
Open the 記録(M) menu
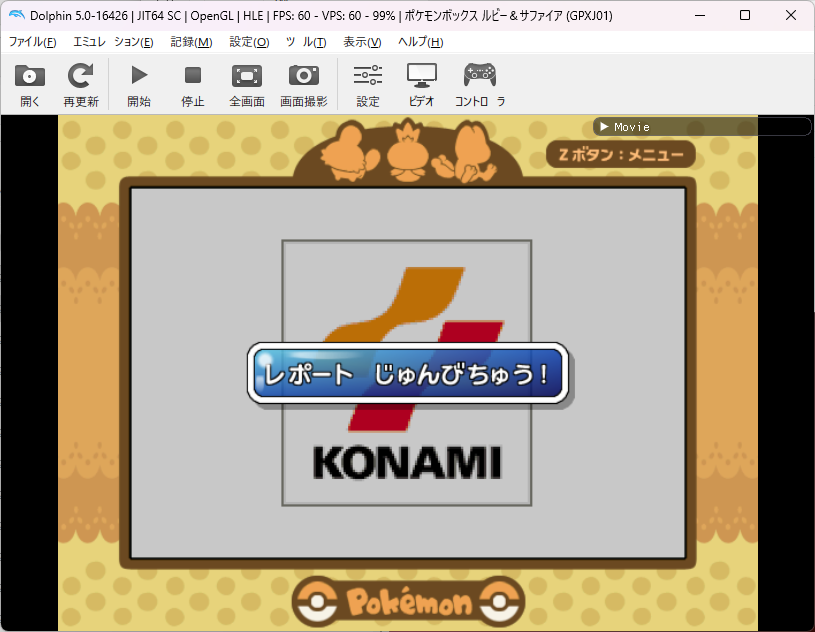coord(191,42)
